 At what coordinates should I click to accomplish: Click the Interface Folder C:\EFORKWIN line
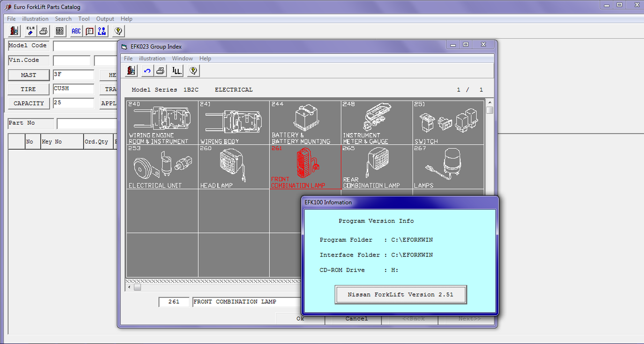[x=376, y=255]
